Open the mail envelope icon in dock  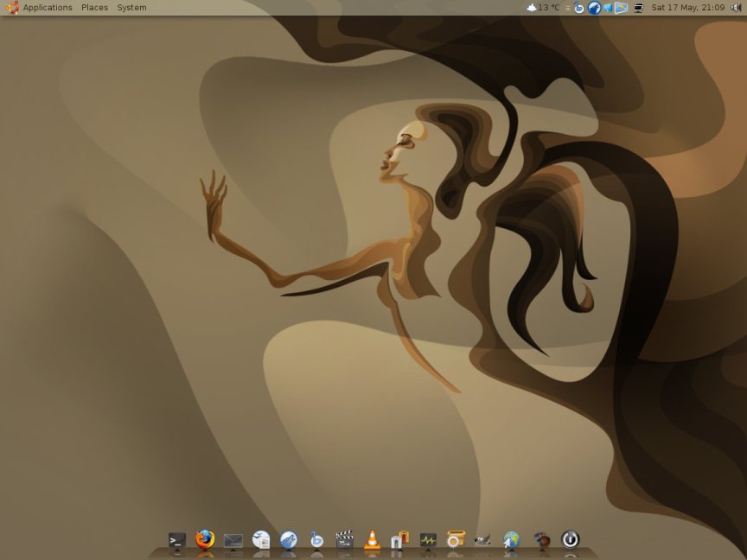click(233, 540)
